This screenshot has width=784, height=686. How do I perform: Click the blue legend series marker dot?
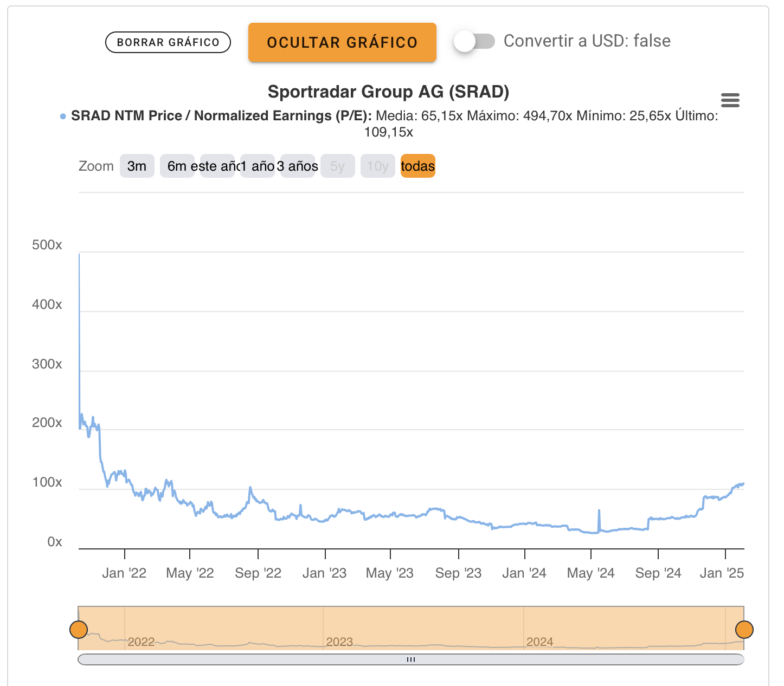pyautogui.click(x=63, y=117)
